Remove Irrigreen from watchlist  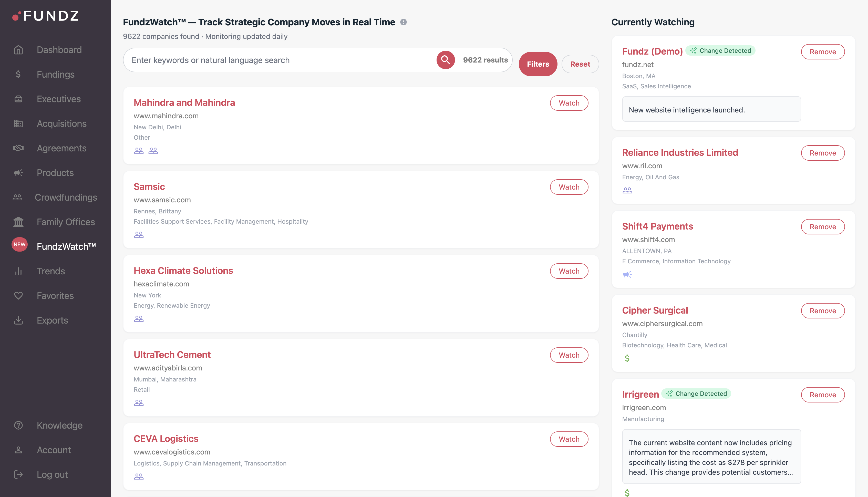pos(823,395)
